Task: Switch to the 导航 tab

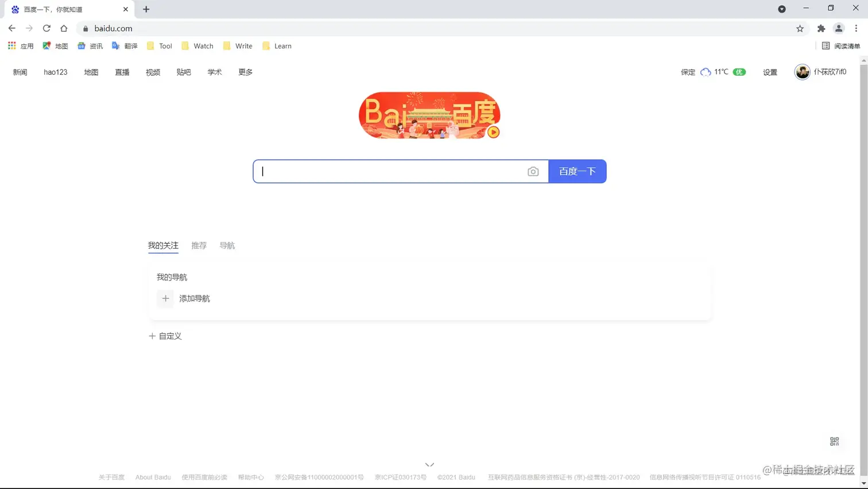Action: click(227, 245)
